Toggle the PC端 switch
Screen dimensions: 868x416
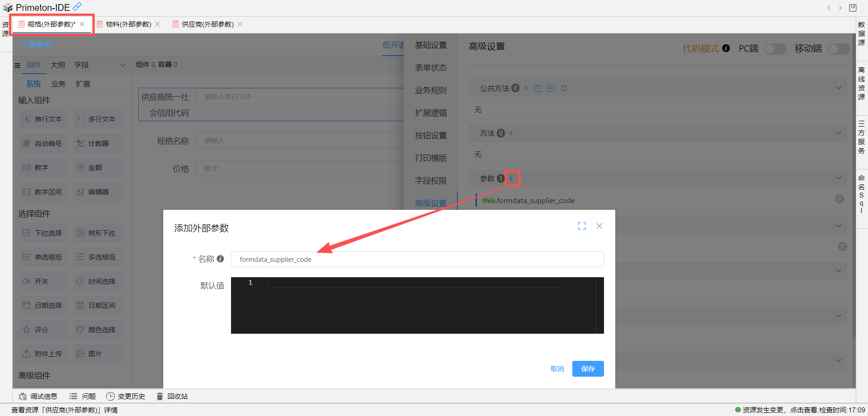tap(775, 49)
